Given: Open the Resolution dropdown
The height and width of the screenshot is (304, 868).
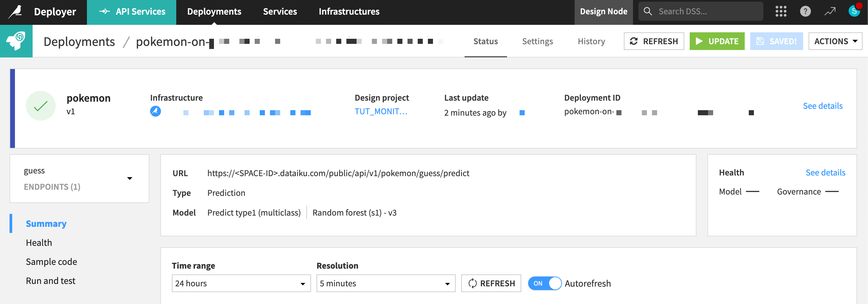Looking at the screenshot, I should (x=386, y=283).
